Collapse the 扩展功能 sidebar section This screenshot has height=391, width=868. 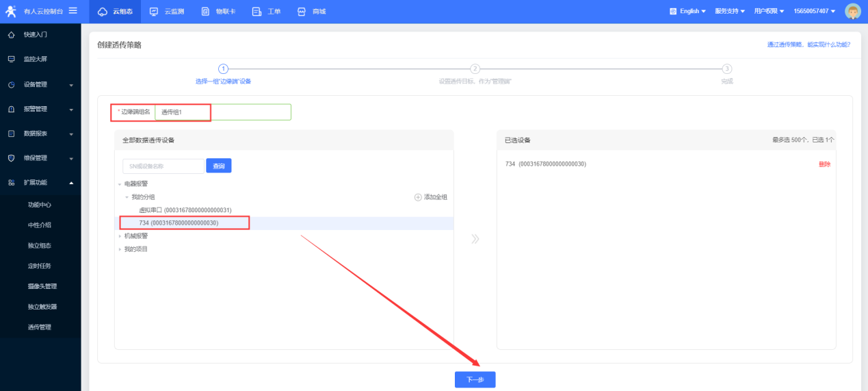[71, 183]
